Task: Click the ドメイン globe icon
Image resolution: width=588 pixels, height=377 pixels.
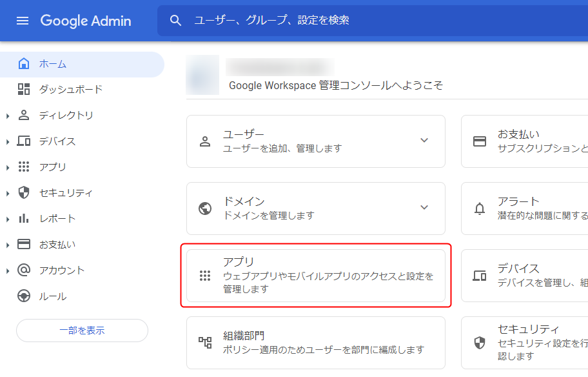Action: coord(205,209)
